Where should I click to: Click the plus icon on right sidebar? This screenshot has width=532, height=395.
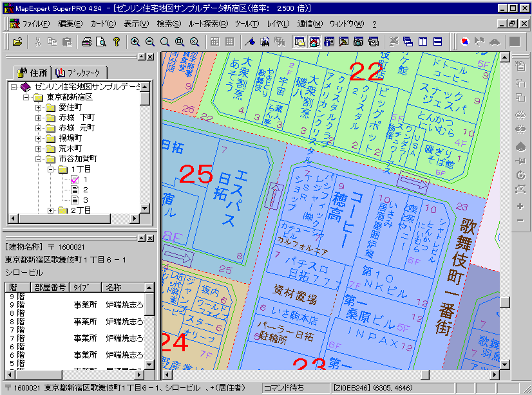pyautogui.click(x=520, y=207)
